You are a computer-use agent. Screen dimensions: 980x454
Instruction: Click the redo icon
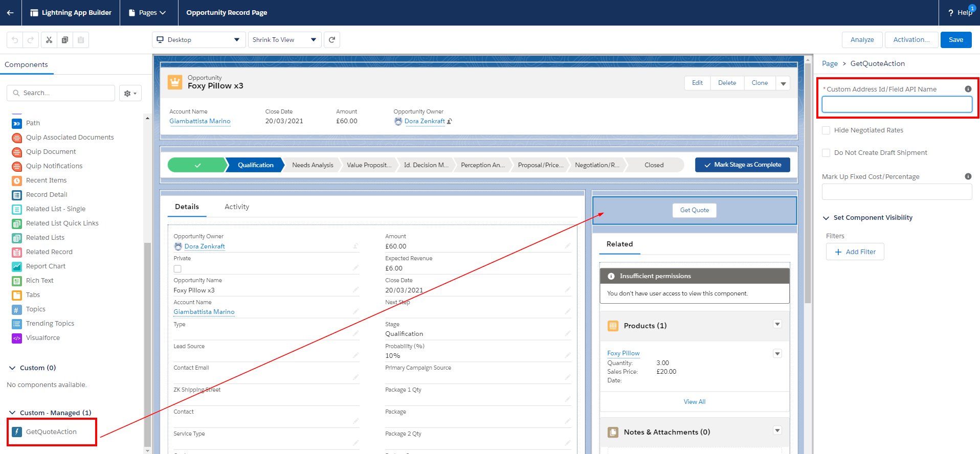coord(31,40)
